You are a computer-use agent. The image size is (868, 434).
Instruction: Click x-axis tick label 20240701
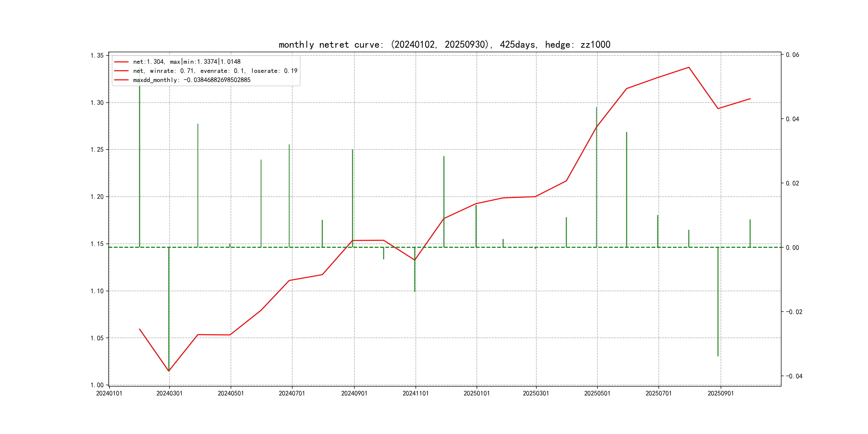coord(292,393)
